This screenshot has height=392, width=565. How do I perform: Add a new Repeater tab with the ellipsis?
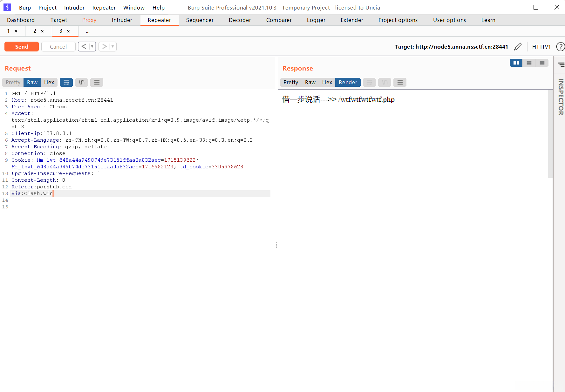(87, 31)
